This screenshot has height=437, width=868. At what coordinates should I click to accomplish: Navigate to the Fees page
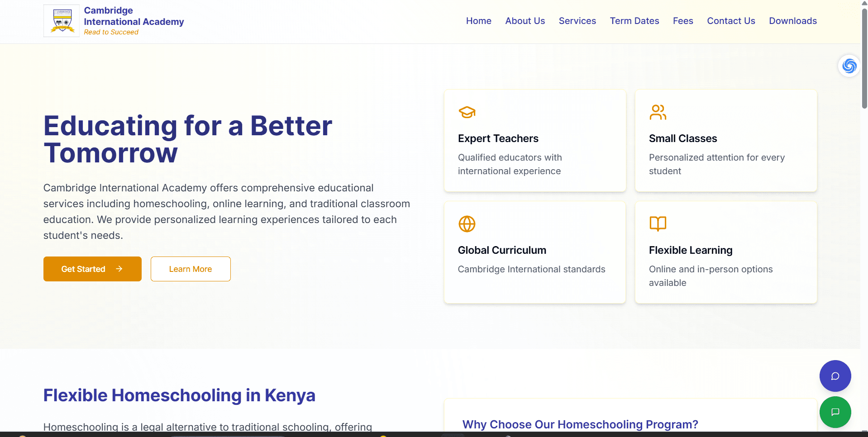click(682, 21)
